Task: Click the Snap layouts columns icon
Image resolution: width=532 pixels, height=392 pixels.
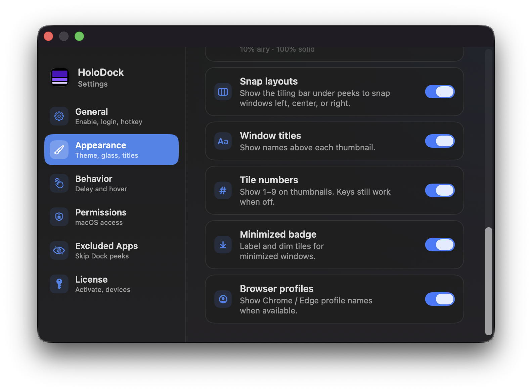Action: (x=223, y=92)
